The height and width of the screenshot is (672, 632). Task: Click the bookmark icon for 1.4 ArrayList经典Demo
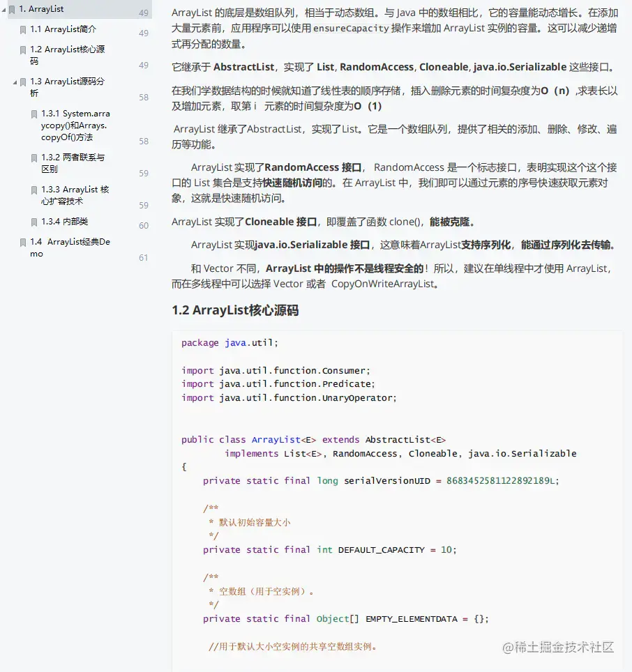coord(23,241)
